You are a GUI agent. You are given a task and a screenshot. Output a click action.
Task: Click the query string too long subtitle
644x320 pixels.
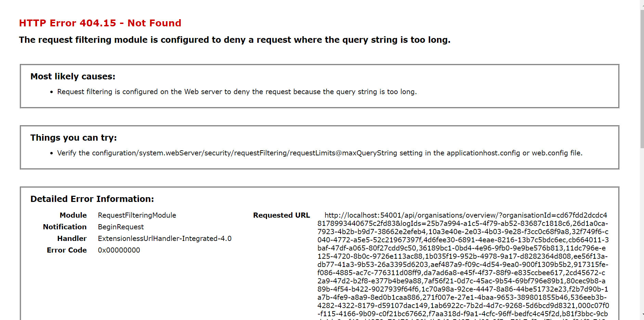pyautogui.click(x=234, y=40)
